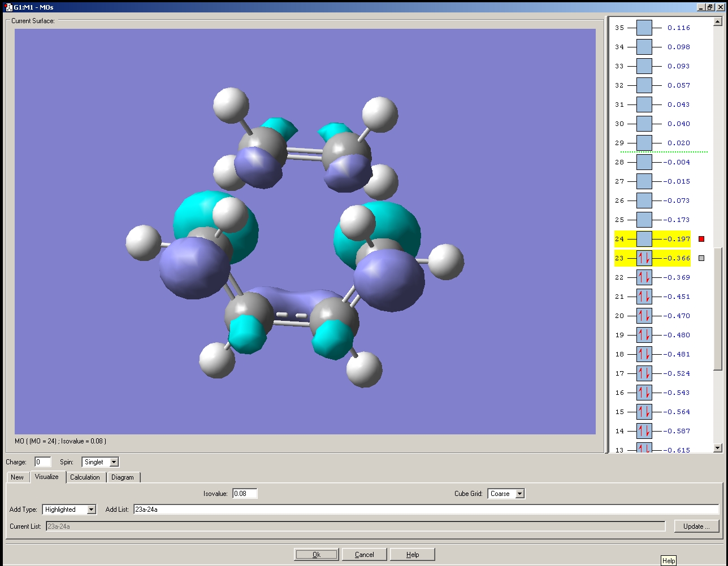Switch to the Calculation tab

pyautogui.click(x=85, y=477)
